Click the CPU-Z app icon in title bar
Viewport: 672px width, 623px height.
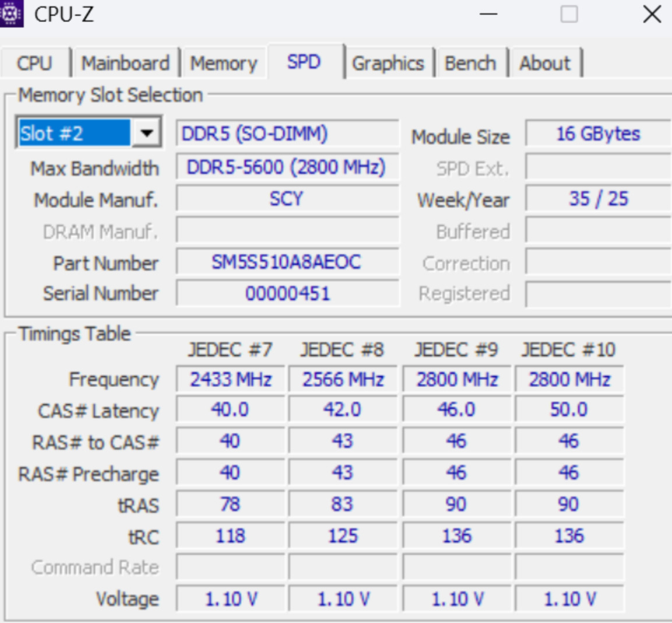11,14
